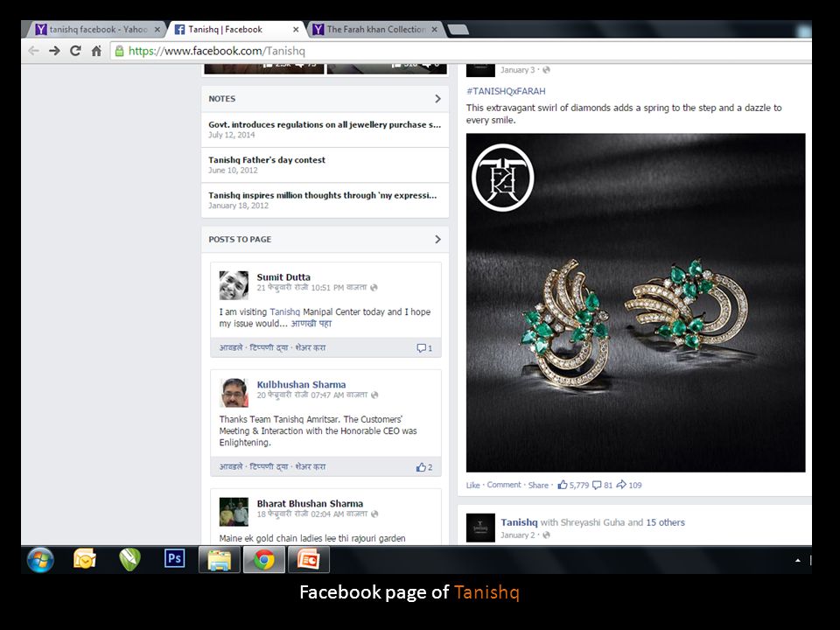Screen dimensions: 840x630
Task: Open Bharat Bhushan Sharma's profile picture
Action: pos(234,512)
